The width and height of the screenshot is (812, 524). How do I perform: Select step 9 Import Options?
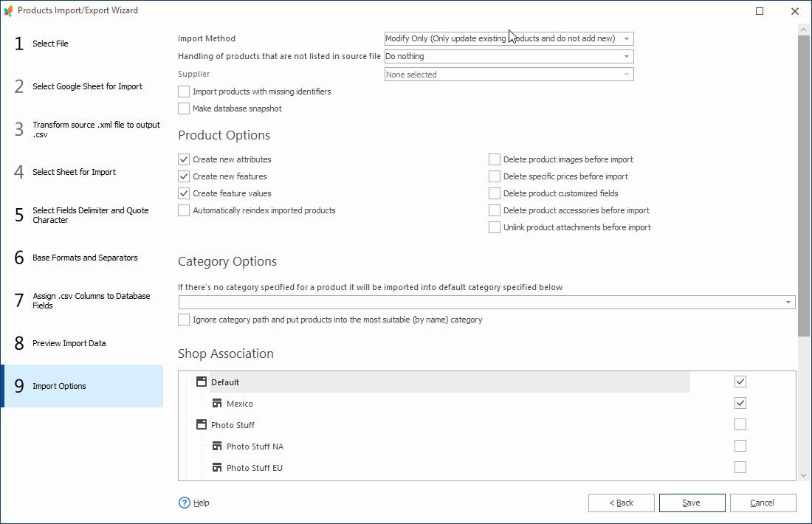(83, 386)
